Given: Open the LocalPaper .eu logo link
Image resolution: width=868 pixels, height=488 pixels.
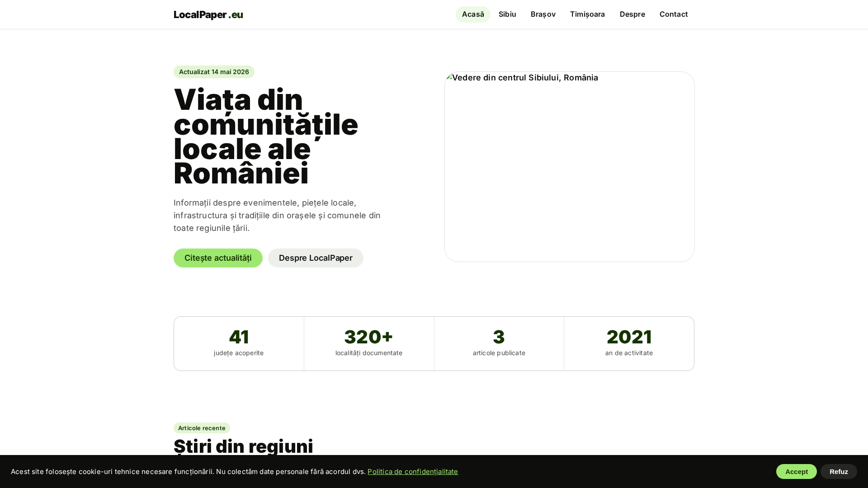Looking at the screenshot, I should [x=208, y=14].
